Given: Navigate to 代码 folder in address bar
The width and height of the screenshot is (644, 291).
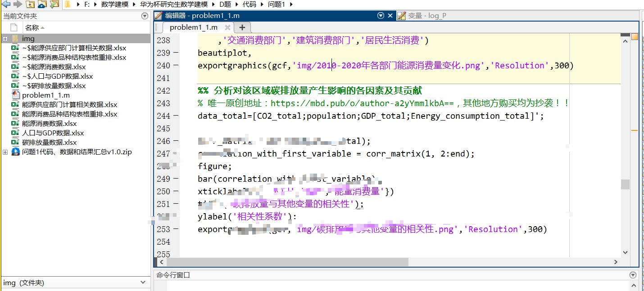Looking at the screenshot, I should [x=249, y=4].
